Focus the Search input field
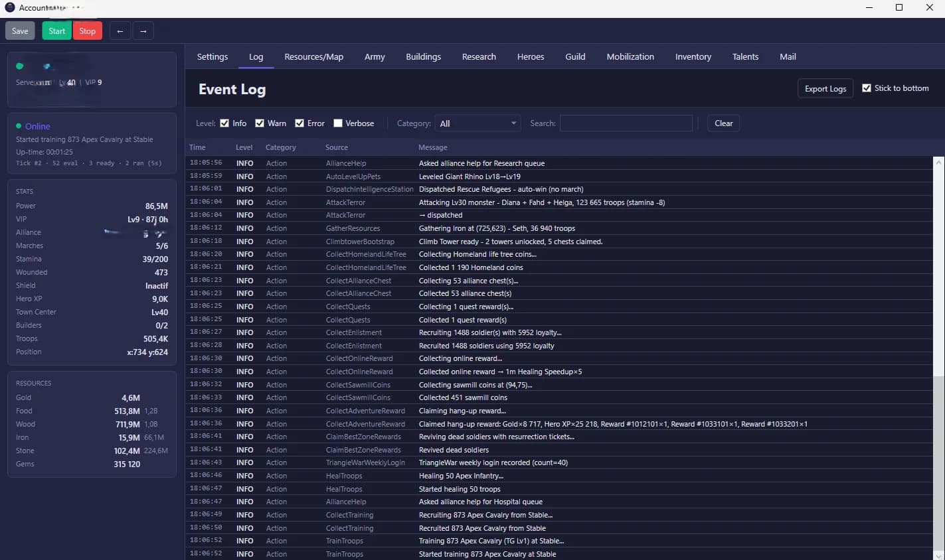Viewport: 945px width, 560px height. pyautogui.click(x=626, y=123)
